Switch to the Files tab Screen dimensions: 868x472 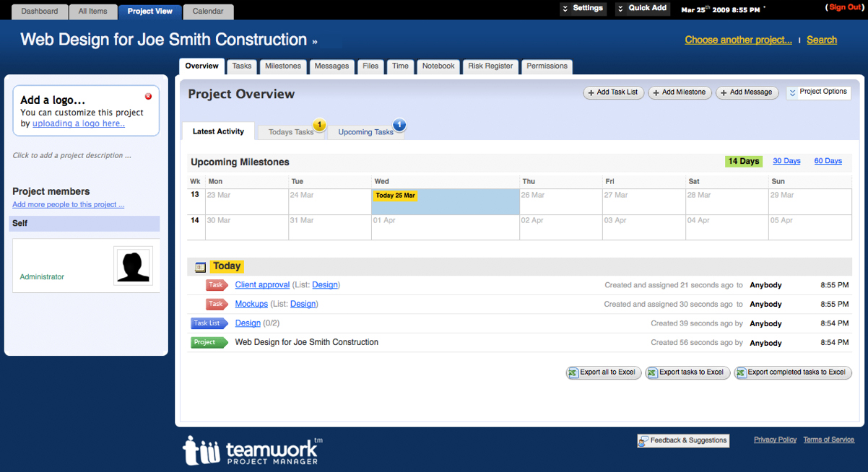(370, 66)
